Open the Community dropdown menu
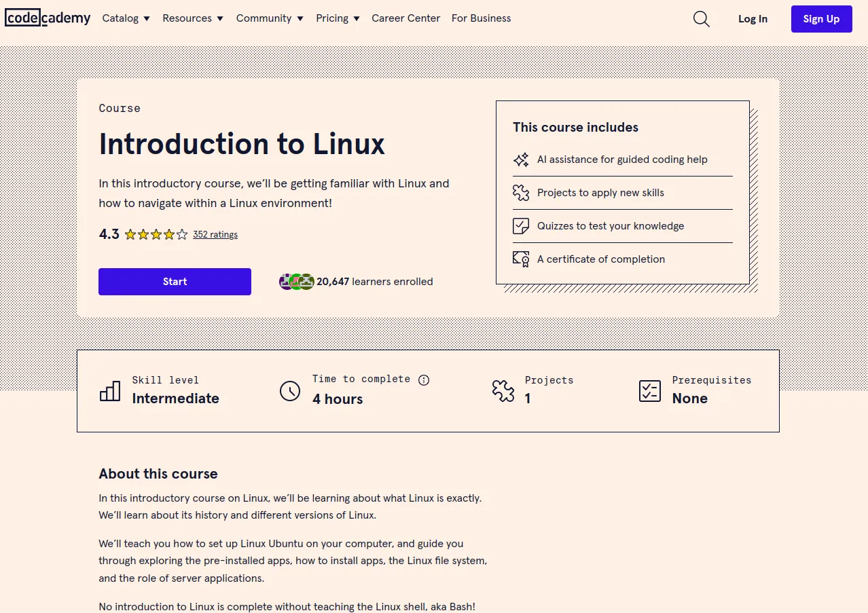The width and height of the screenshot is (868, 613). (x=270, y=18)
